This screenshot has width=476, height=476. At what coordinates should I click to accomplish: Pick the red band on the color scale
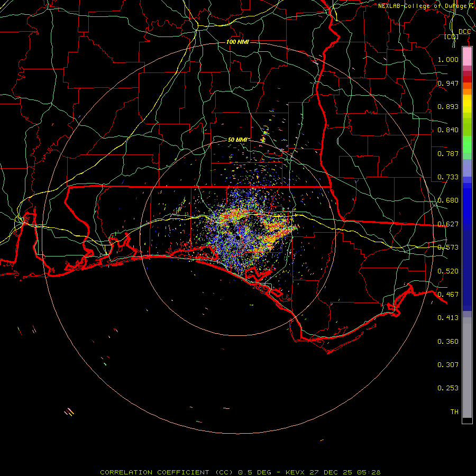[x=467, y=79]
